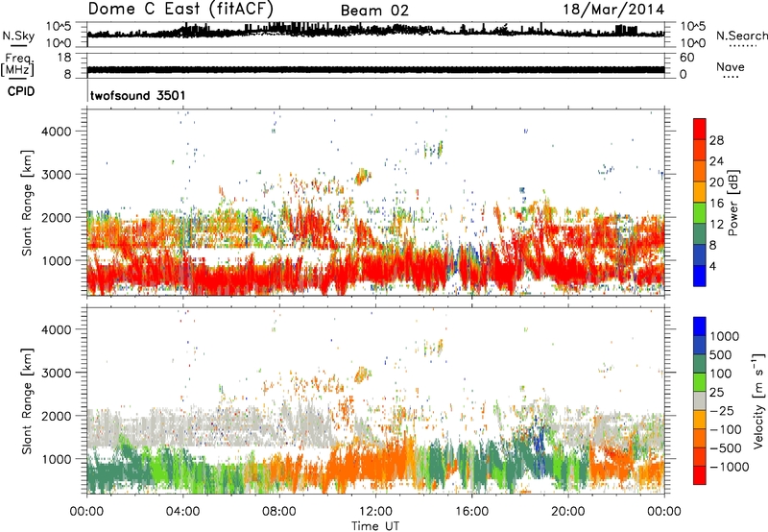Click the '2000' range tick of the velocity panel
Image resolution: width=768 pixels, height=532 pixels.
coord(57,416)
